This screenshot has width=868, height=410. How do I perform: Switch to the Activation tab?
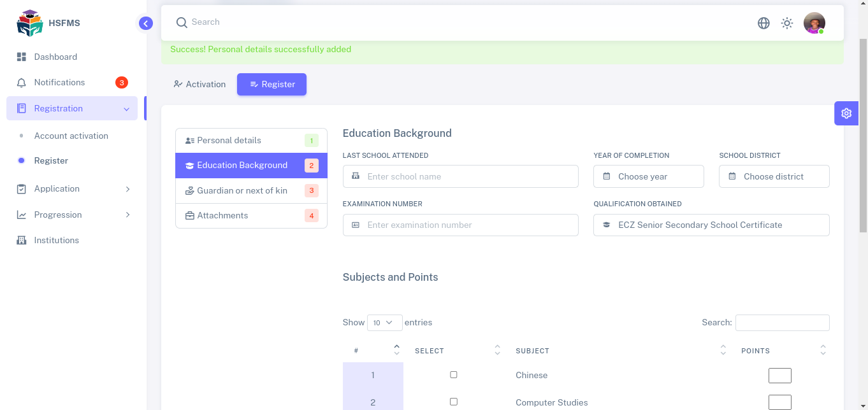coord(199,85)
